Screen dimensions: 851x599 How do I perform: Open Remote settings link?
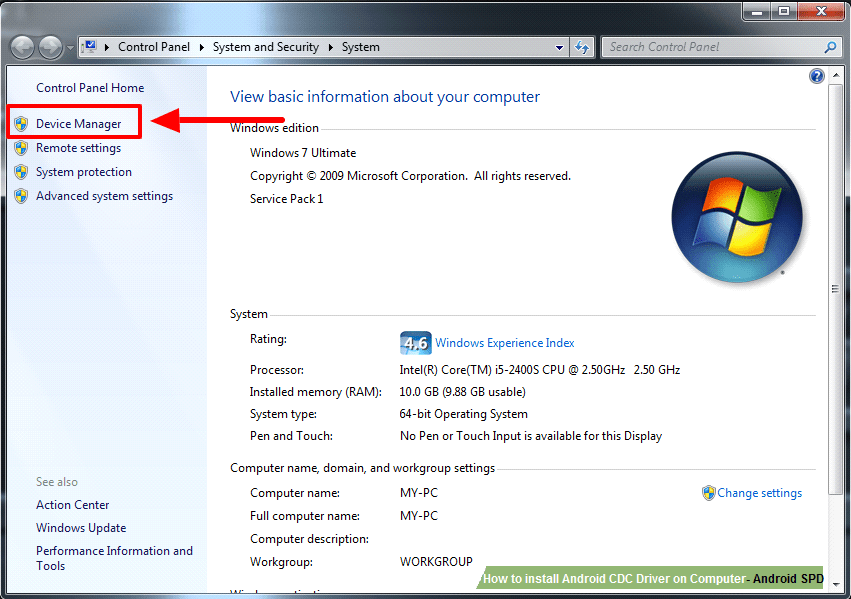(79, 148)
